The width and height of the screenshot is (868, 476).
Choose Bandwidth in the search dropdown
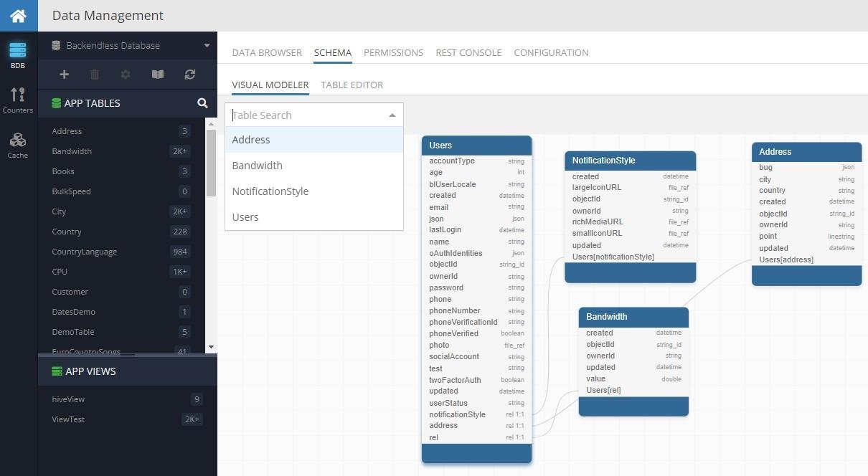click(314, 166)
